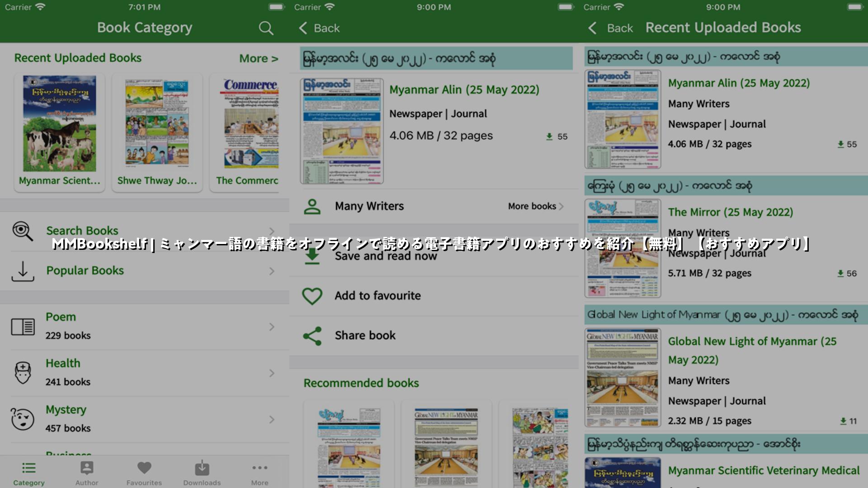Viewport: 868px width, 488px height.
Task: Tap 'Myanmar Alin (25 May 2022)' in recent list
Action: [739, 83]
